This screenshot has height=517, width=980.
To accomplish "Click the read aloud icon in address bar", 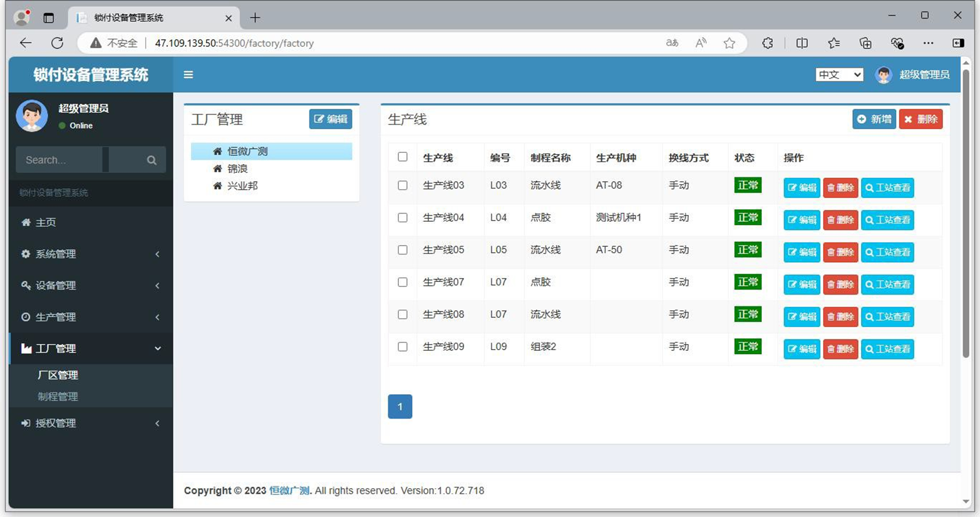I will (701, 43).
